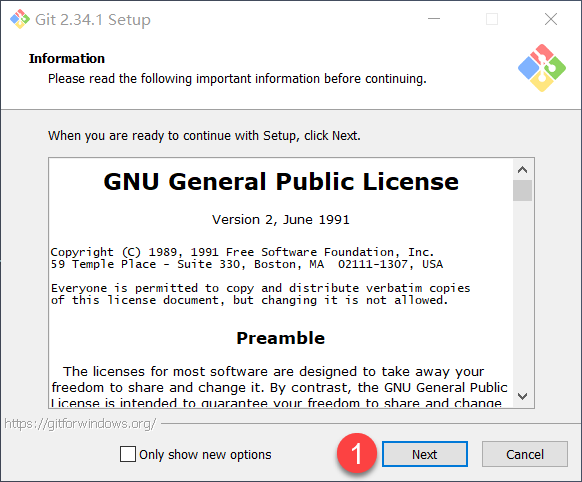Click the GNU General Public License heading
Image resolution: width=582 pixels, height=482 pixels.
click(281, 181)
